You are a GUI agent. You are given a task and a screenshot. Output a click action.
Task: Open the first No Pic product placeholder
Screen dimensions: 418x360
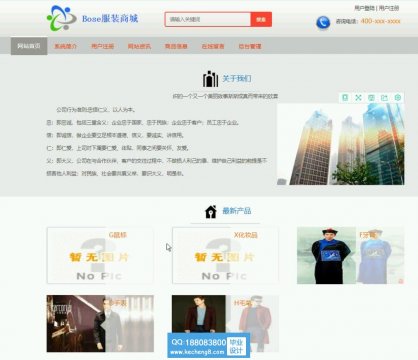pos(100,255)
